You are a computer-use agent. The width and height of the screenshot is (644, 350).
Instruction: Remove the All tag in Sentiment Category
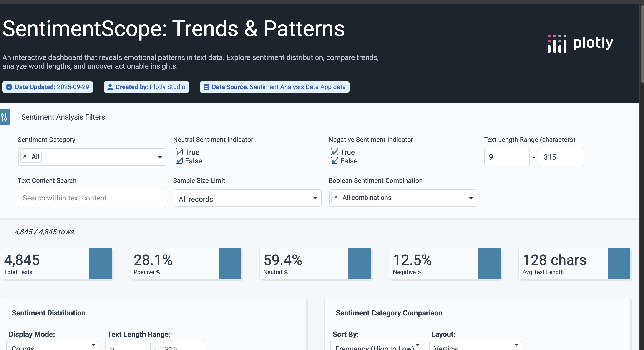[x=25, y=157]
